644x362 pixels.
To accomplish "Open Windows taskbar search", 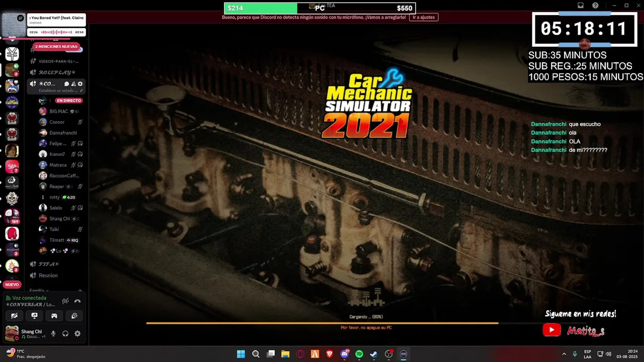I will click(256, 354).
